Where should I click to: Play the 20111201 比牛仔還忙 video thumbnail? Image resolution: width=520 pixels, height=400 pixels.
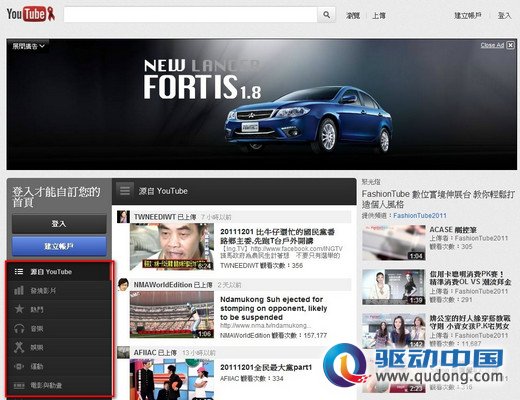pyautogui.click(x=172, y=247)
